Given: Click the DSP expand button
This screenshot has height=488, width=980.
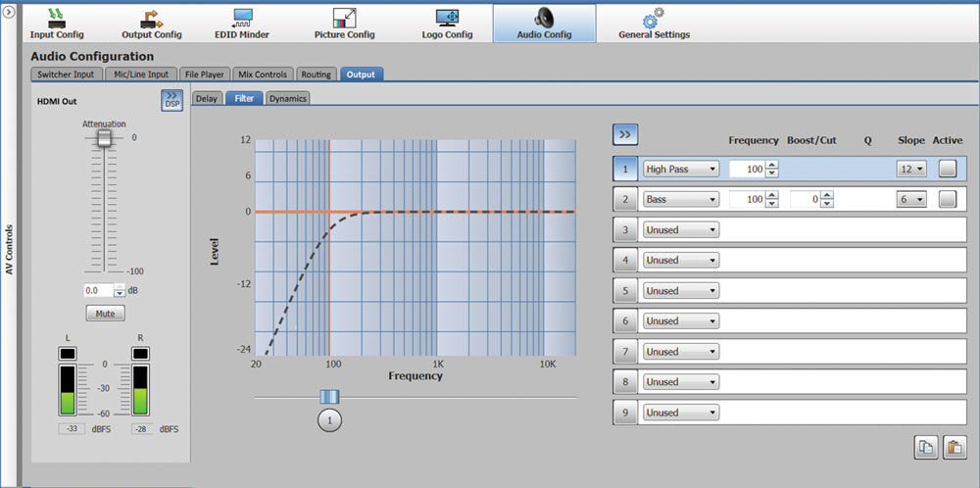Looking at the screenshot, I should coord(172,100).
